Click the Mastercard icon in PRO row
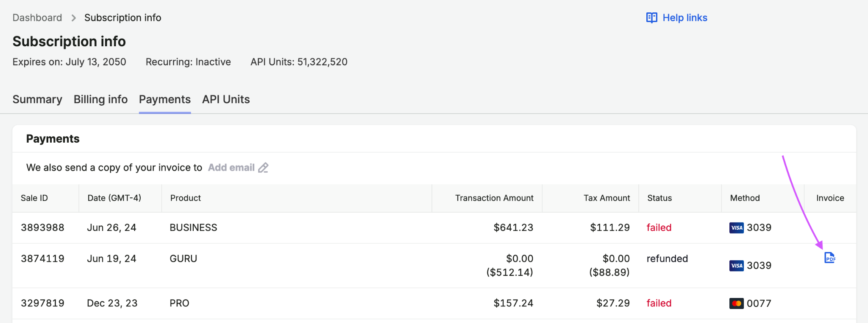Image resolution: width=868 pixels, height=323 pixels. tap(737, 303)
